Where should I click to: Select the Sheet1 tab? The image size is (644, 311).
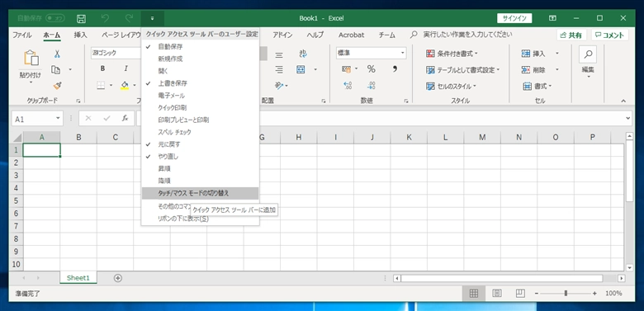pyautogui.click(x=78, y=278)
